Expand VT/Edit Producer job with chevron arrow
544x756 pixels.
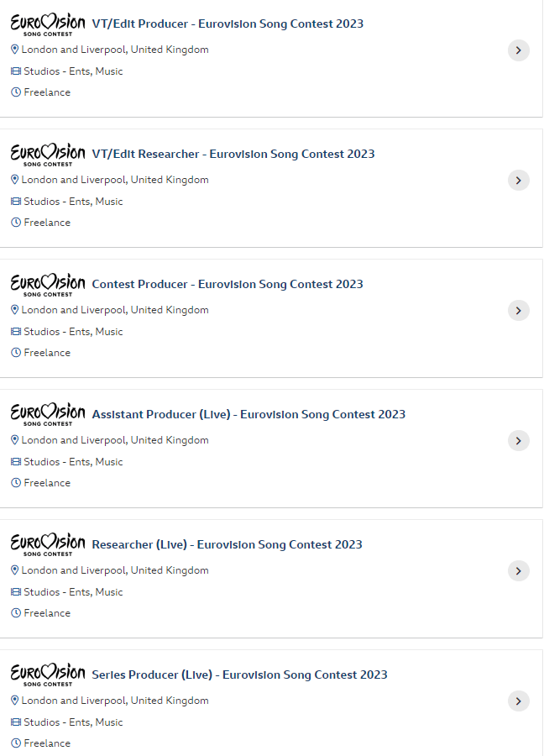point(519,50)
